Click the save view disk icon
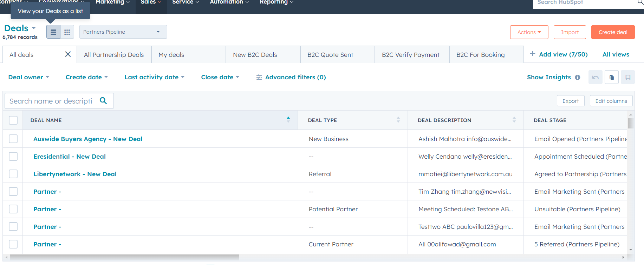The image size is (644, 265). click(x=628, y=77)
